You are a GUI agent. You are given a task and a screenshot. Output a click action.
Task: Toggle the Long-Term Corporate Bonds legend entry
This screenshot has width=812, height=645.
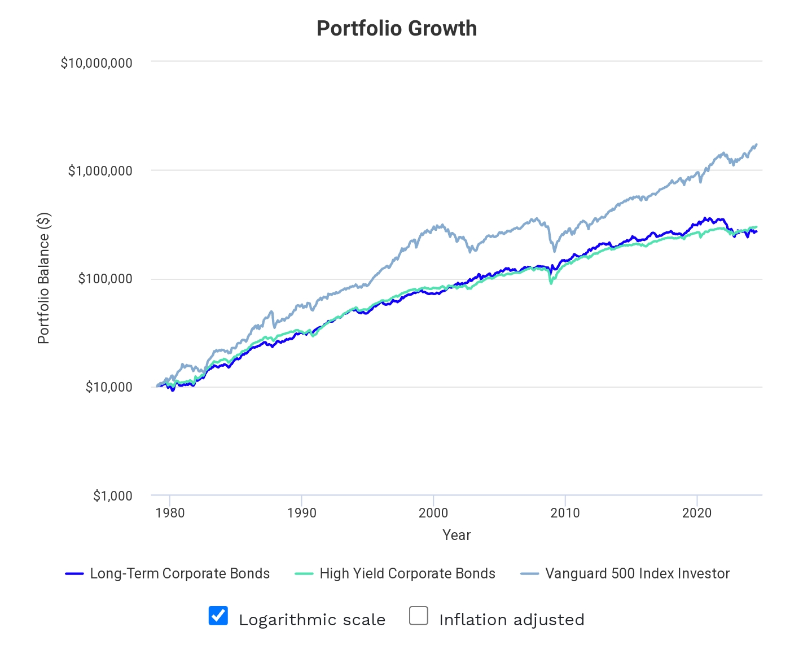180,573
